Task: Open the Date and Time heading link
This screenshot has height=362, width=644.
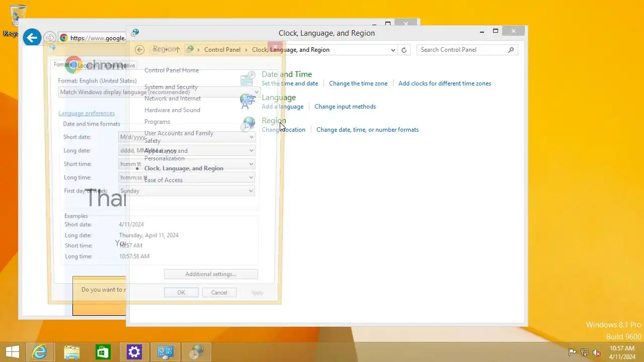Action: click(287, 74)
